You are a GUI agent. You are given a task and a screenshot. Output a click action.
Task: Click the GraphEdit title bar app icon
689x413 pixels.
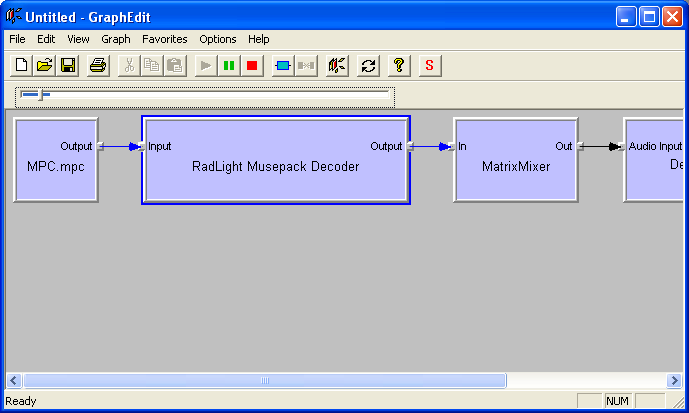click(x=14, y=16)
